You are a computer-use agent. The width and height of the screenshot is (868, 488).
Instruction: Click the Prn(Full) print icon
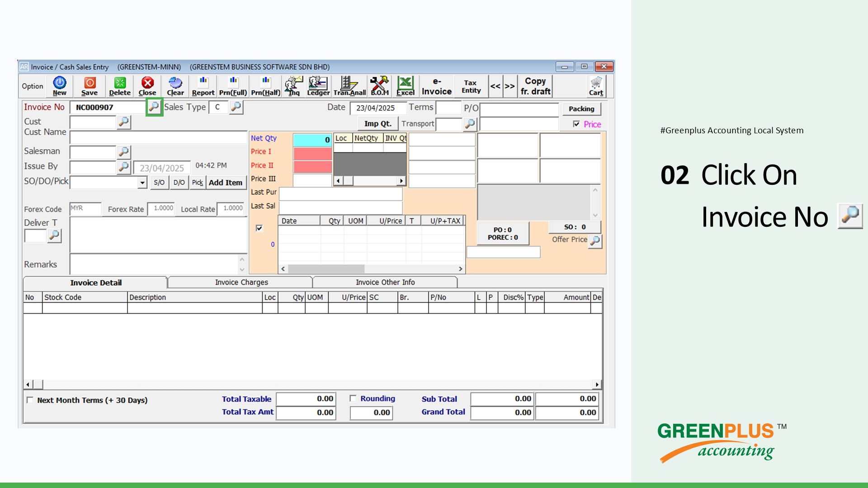[x=233, y=86]
